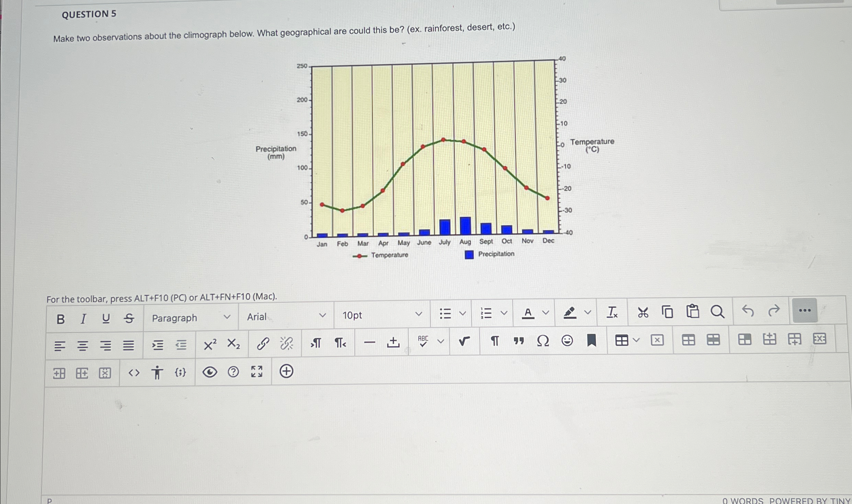
Task: Toggle underline formatting
Action: (x=106, y=318)
